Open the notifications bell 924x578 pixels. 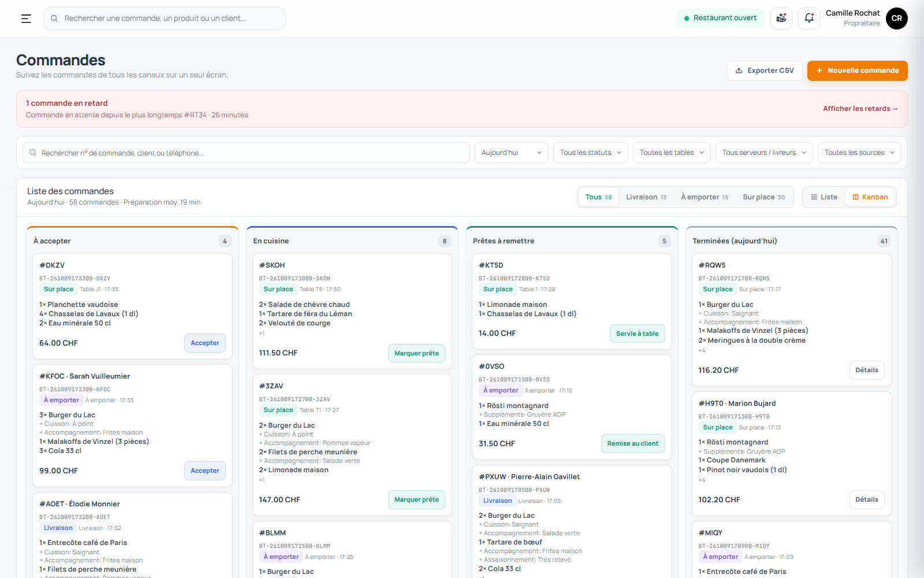809,18
